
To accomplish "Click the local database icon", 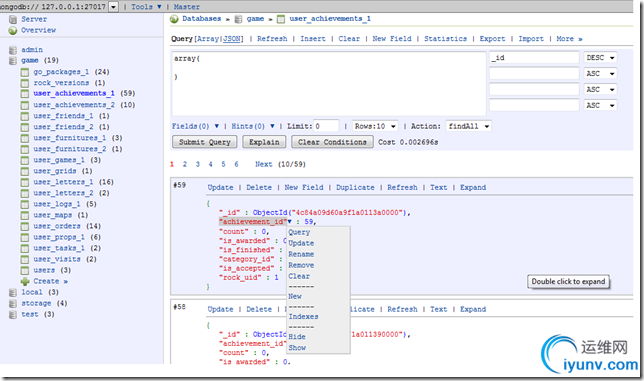I will [13, 292].
